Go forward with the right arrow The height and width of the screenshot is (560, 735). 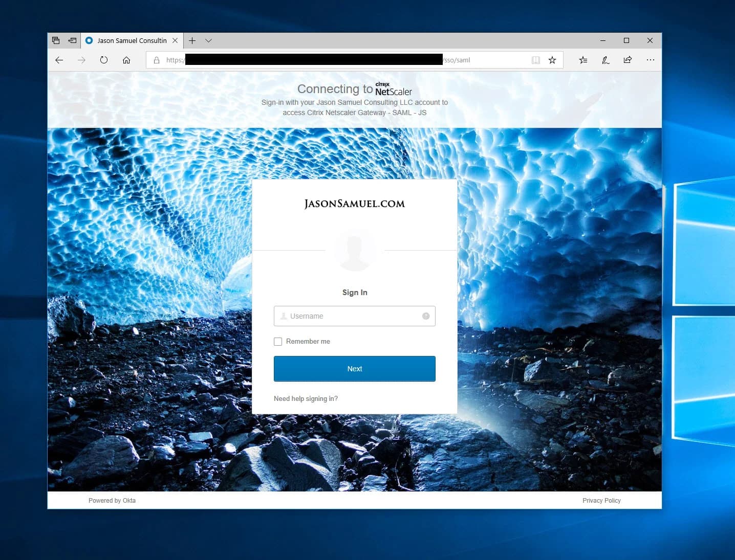tap(81, 60)
